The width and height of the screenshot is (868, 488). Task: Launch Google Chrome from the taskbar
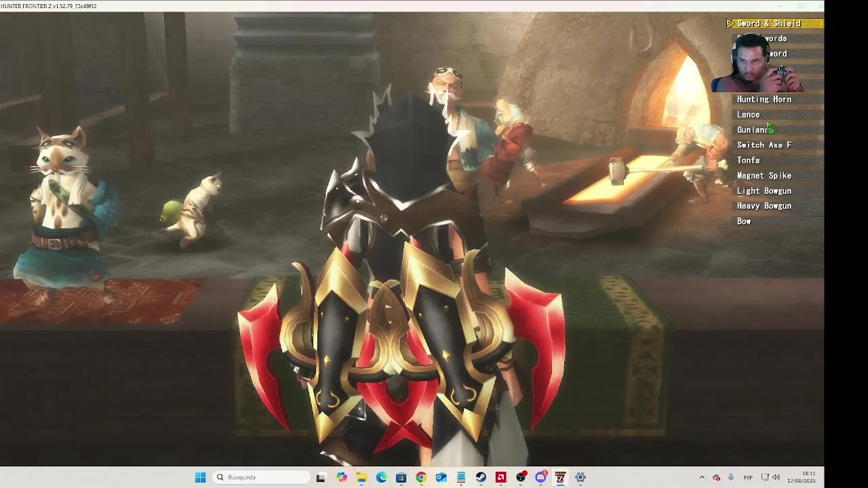click(x=421, y=477)
